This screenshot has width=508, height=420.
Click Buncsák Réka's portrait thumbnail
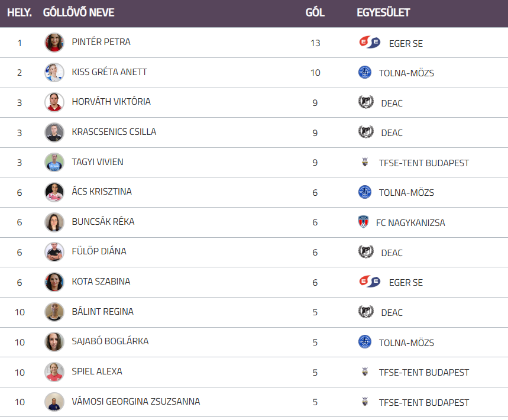coord(54,222)
